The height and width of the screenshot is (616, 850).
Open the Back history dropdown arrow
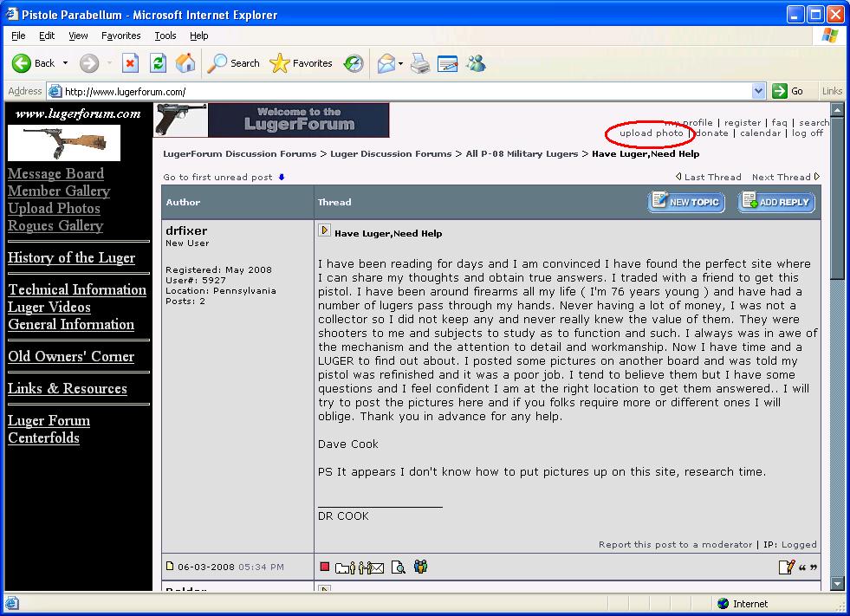pos(66,63)
